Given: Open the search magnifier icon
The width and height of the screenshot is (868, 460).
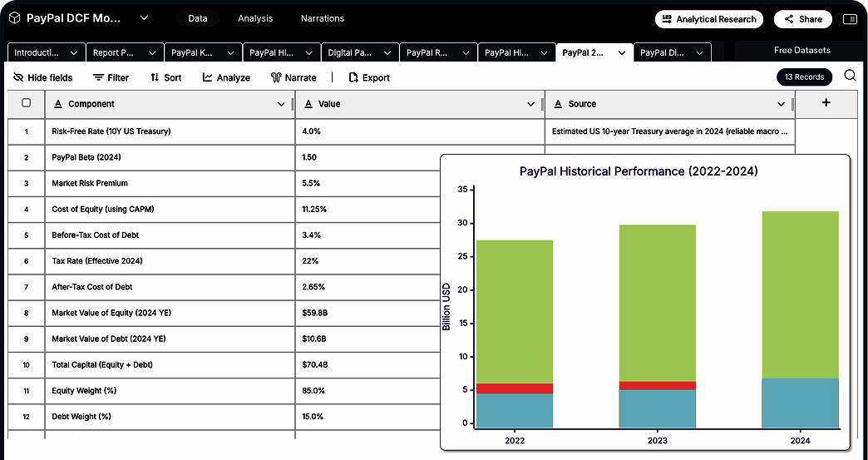Looking at the screenshot, I should [x=851, y=76].
